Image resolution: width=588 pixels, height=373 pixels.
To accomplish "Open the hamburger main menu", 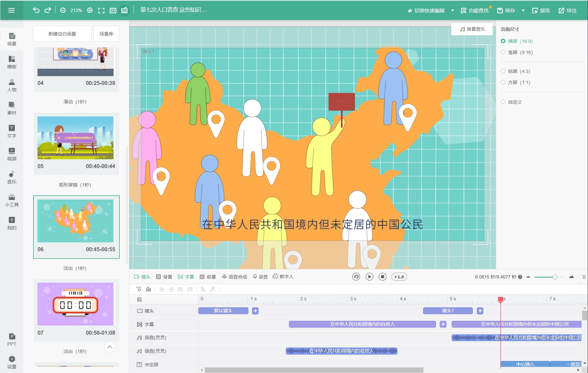I will click(x=11, y=10).
